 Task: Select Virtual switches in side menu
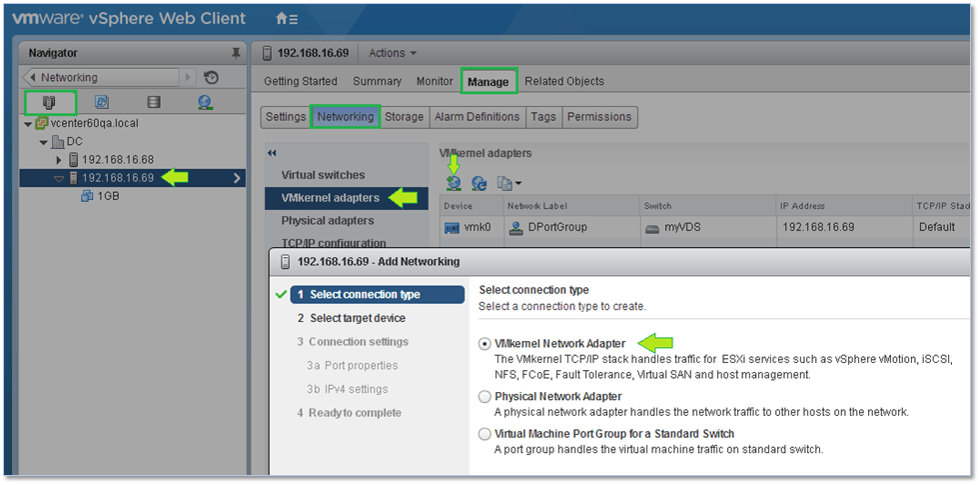pos(323,175)
